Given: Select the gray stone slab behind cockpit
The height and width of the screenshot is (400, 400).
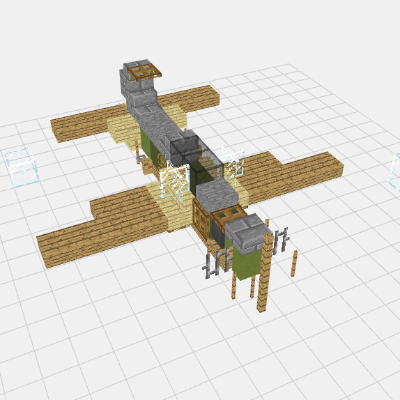Looking at the screenshot, I should pos(217,196).
